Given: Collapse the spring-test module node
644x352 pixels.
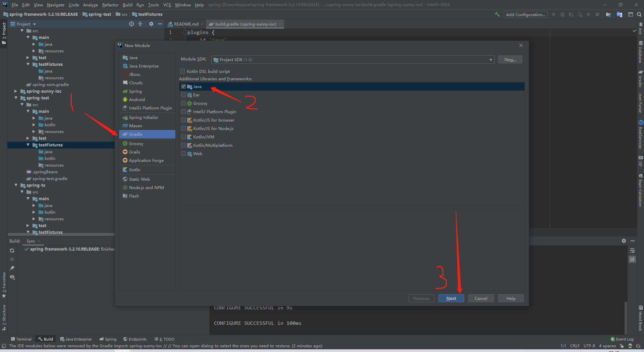Looking at the screenshot, I should click(x=16, y=98).
